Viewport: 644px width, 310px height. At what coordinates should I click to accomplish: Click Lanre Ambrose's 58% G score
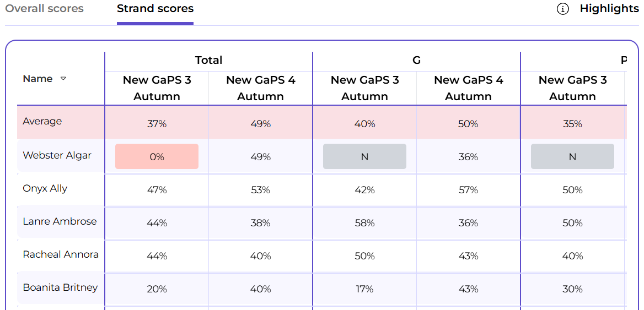click(364, 223)
